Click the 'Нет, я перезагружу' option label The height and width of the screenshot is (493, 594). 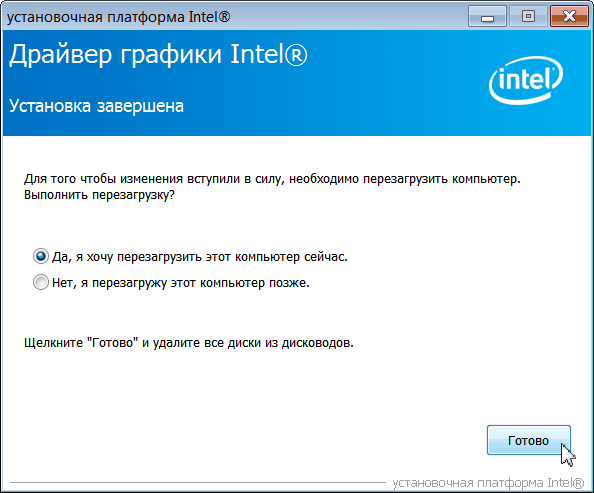tap(181, 283)
